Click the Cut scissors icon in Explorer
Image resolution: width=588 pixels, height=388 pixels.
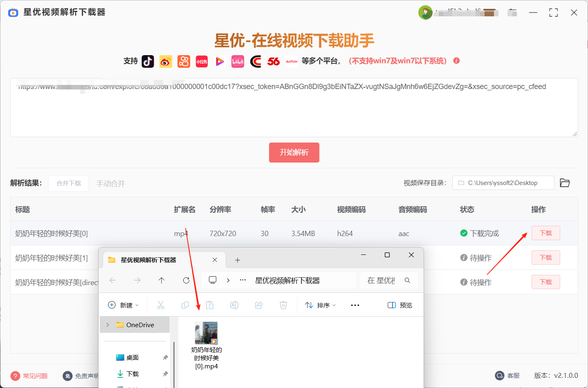(161, 305)
